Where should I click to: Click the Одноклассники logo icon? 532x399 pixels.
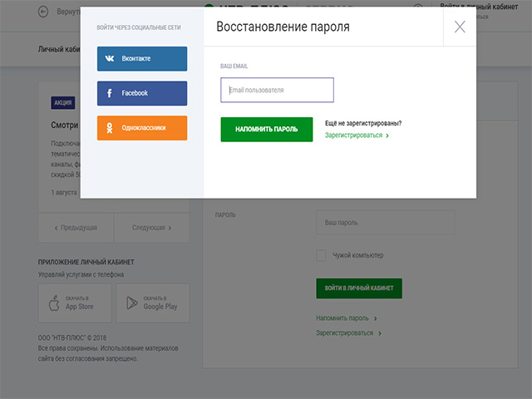[x=109, y=128]
